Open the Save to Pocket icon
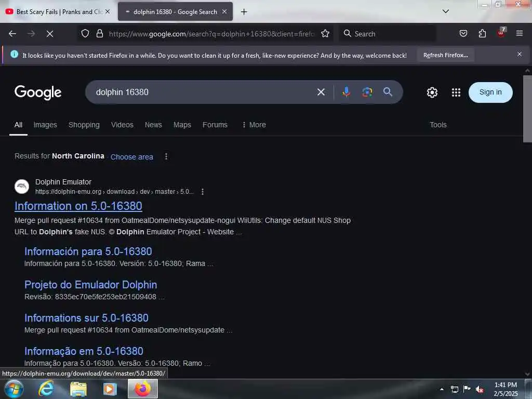This screenshot has width=532, height=399. pyautogui.click(x=463, y=34)
